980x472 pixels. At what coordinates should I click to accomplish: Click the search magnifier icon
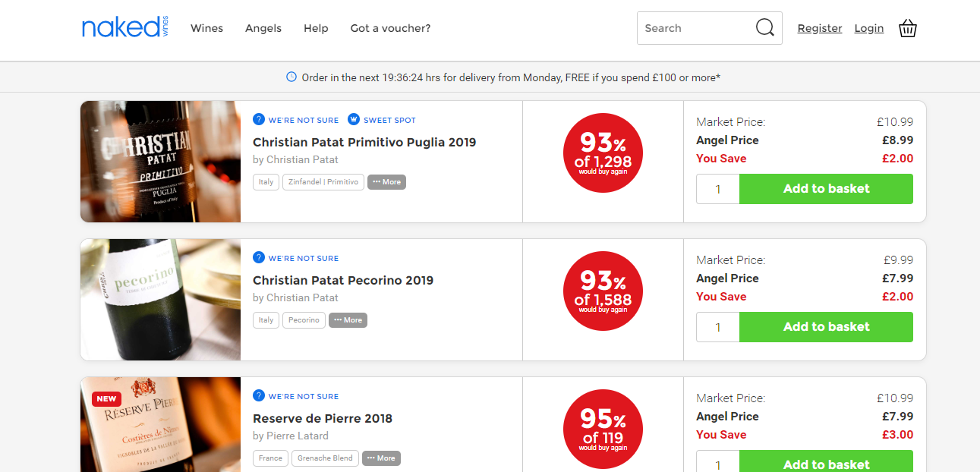[764, 28]
